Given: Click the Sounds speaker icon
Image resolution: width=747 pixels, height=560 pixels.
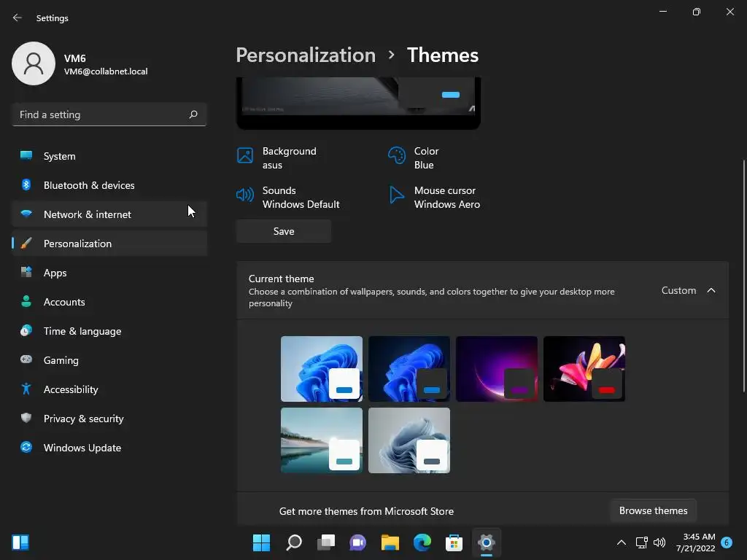Looking at the screenshot, I should coord(245,194).
